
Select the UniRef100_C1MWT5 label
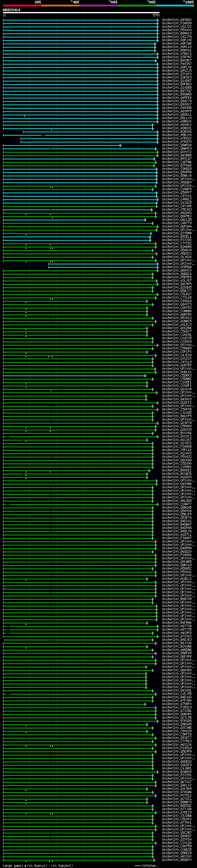[x=176, y=189]
